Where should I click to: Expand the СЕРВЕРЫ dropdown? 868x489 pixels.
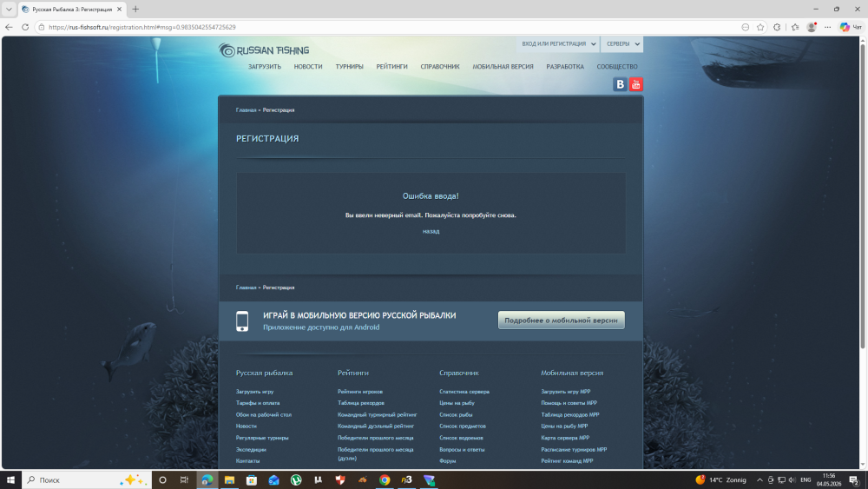click(x=622, y=43)
